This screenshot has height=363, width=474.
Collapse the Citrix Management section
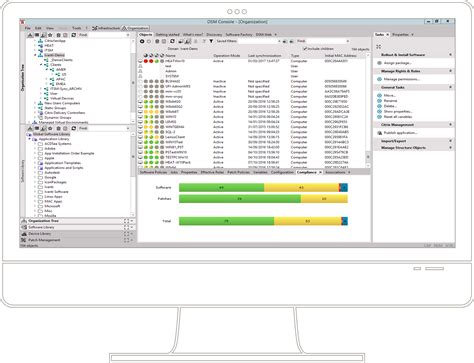[450, 124]
